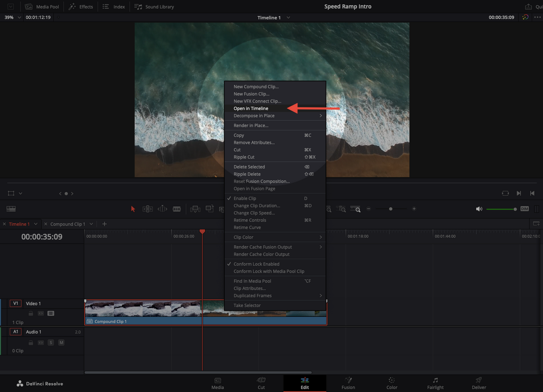This screenshot has height=392, width=543.
Task: Switch to the Compound Clip 1 tab
Action: (68, 224)
